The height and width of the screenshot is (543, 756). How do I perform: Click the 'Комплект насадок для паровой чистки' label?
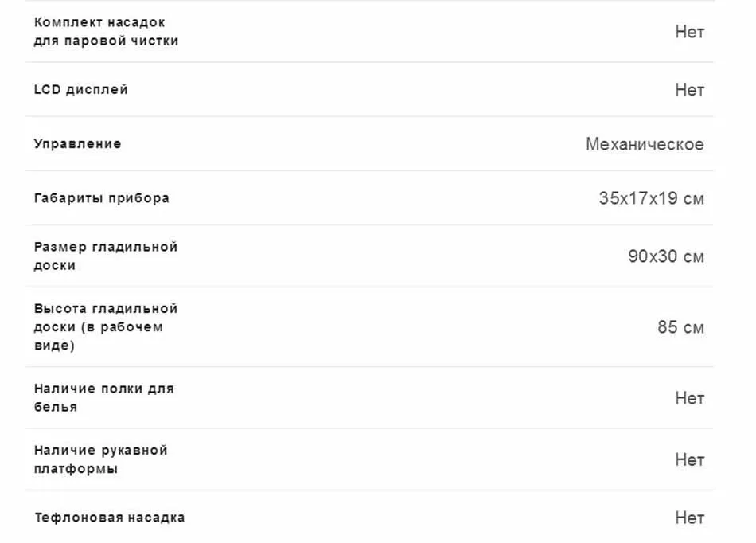pos(106,32)
